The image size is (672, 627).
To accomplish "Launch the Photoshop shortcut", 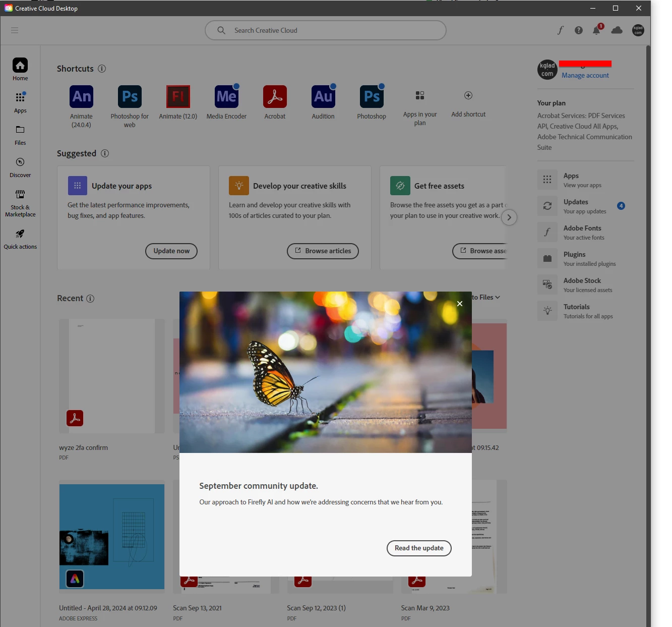I will coord(372,96).
